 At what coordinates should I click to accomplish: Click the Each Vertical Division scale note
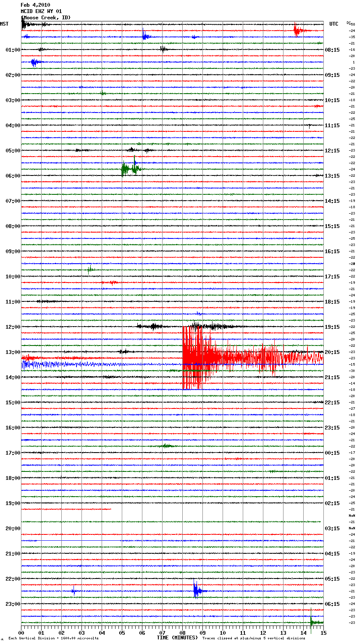point(53,638)
